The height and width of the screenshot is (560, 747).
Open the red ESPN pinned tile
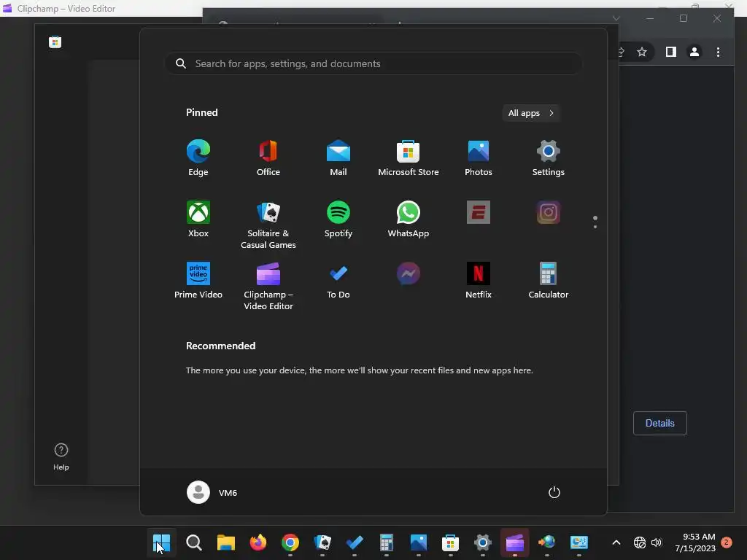point(479,212)
